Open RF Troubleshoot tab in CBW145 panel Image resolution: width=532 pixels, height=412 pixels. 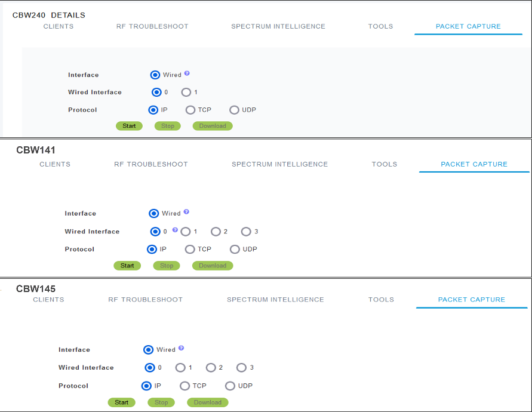[146, 300]
